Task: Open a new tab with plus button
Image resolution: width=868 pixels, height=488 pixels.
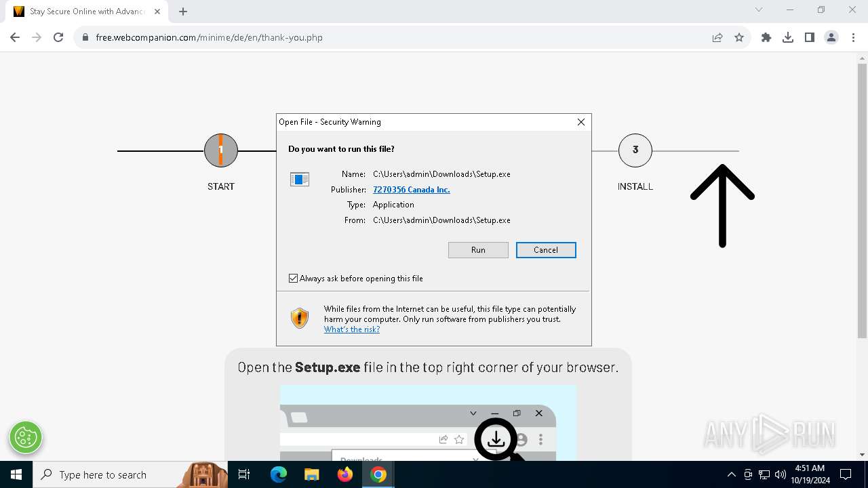Action: pos(183,12)
